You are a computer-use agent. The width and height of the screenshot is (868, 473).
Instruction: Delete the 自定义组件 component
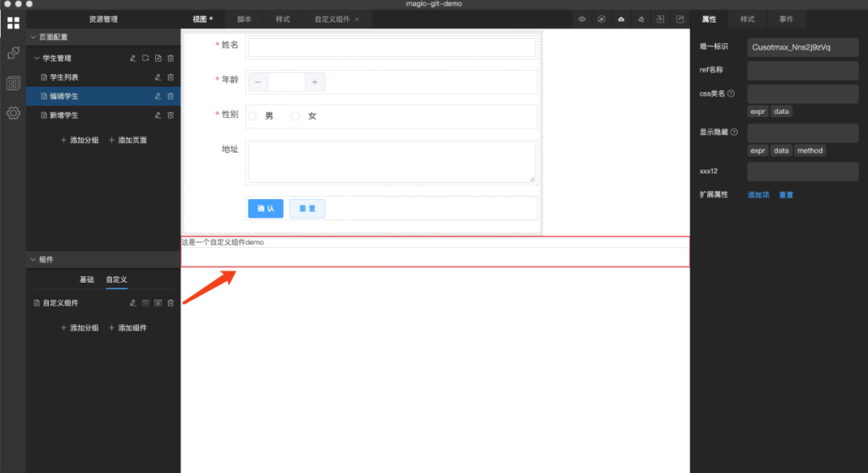tap(170, 304)
